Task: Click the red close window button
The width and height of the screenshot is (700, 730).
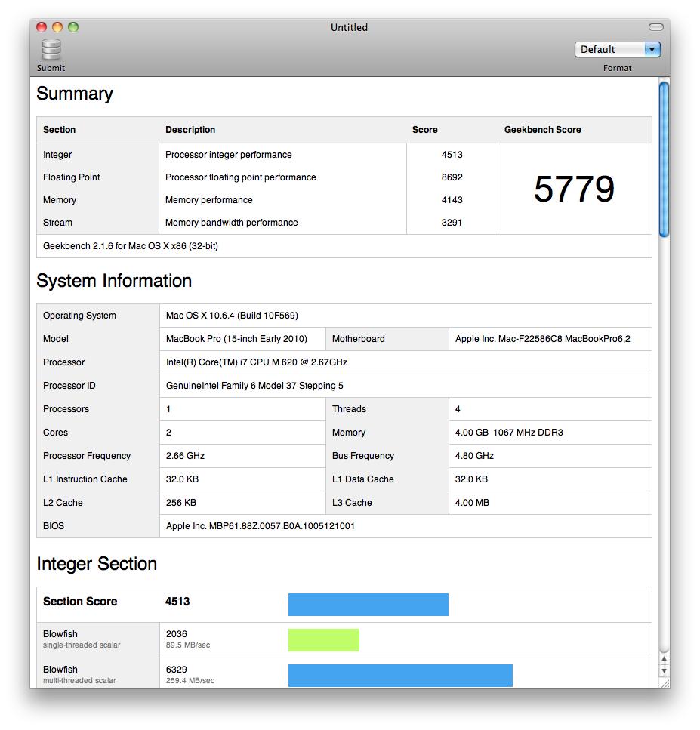Action: pyautogui.click(x=42, y=27)
